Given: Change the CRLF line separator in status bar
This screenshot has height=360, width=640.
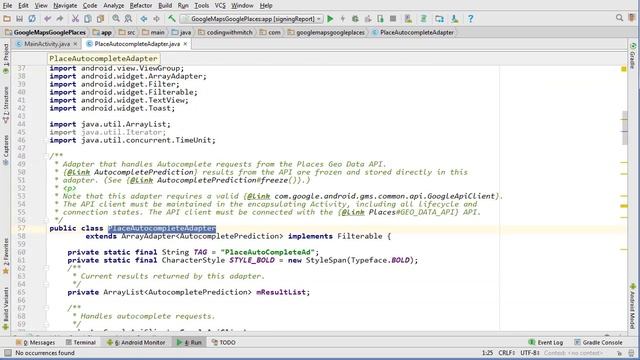Looking at the screenshot, I should tap(507, 353).
